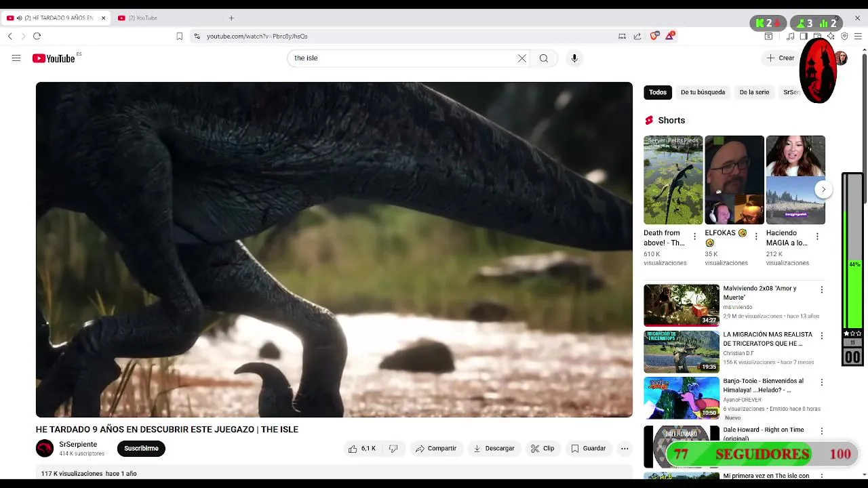Open the Brave VPN shield icon

tap(844, 36)
